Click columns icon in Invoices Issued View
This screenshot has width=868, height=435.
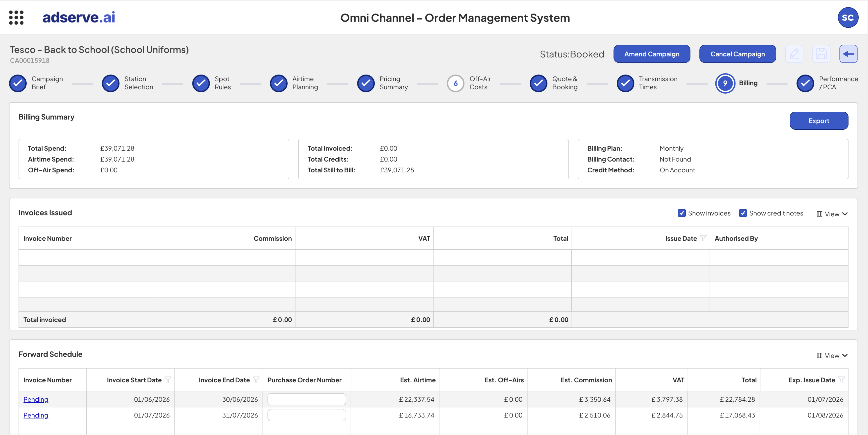[x=820, y=214]
